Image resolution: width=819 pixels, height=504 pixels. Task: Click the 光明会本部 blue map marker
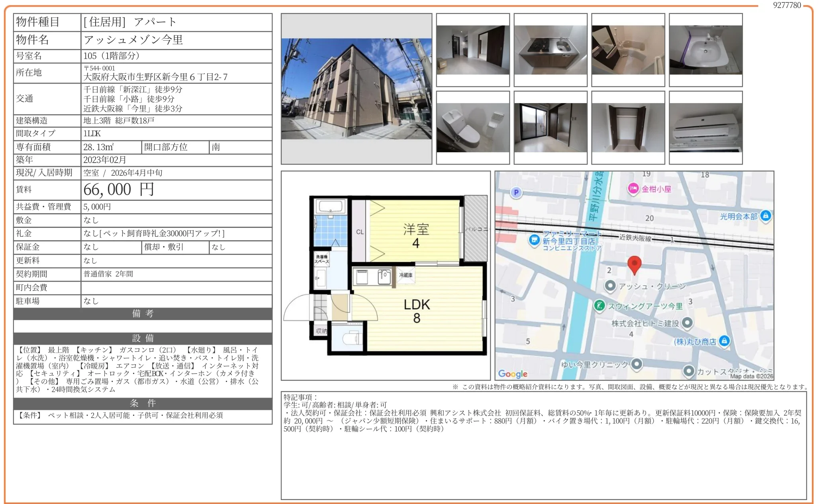(x=765, y=216)
